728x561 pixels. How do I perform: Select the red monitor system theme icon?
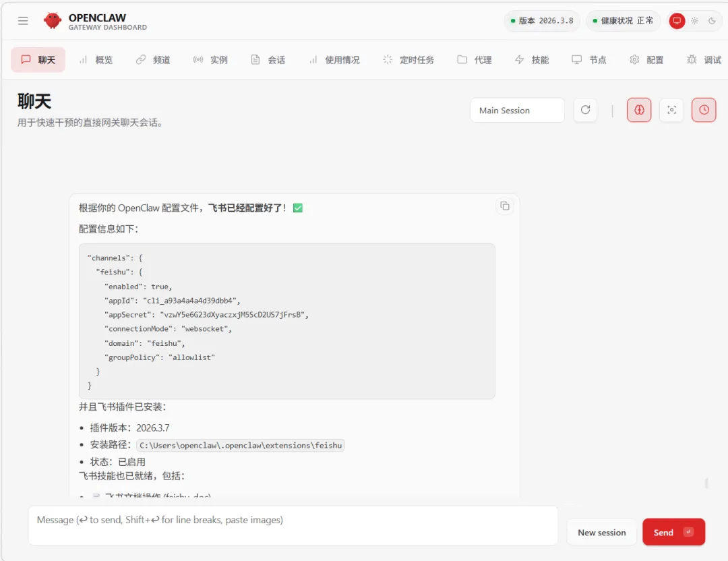(x=677, y=21)
